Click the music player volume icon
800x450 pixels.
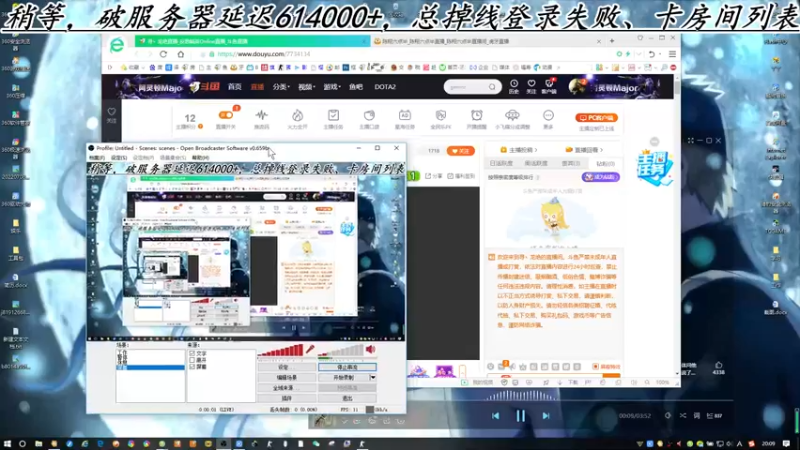[x=667, y=416]
